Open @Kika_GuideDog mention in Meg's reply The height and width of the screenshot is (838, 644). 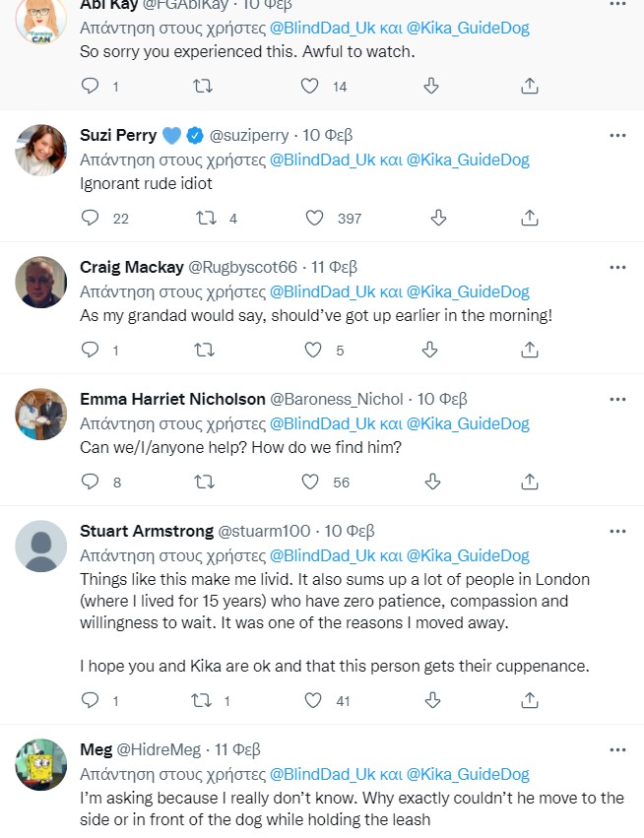click(x=468, y=774)
